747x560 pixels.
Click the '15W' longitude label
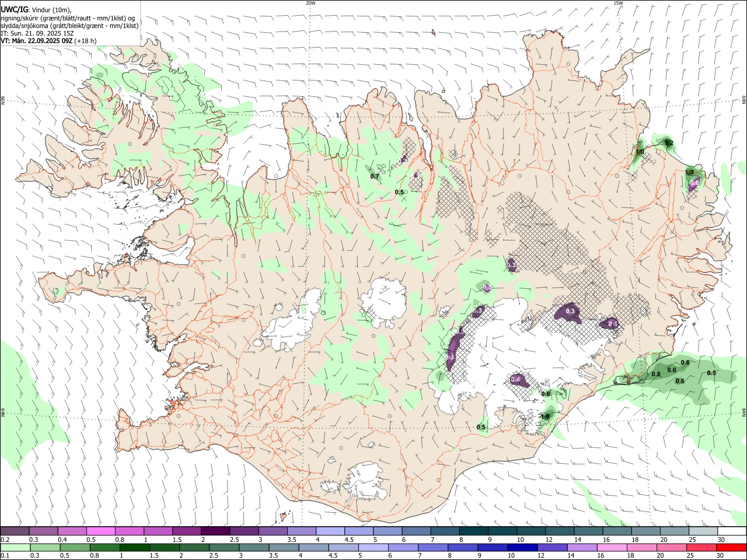point(618,3)
